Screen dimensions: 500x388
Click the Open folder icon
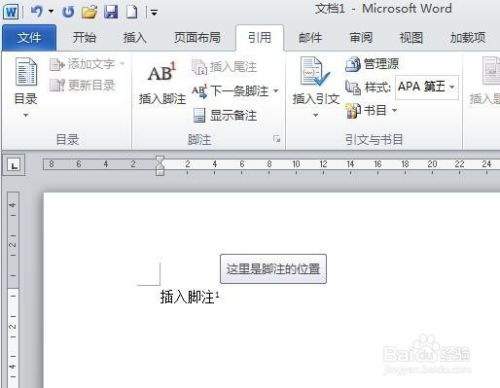coord(89,12)
